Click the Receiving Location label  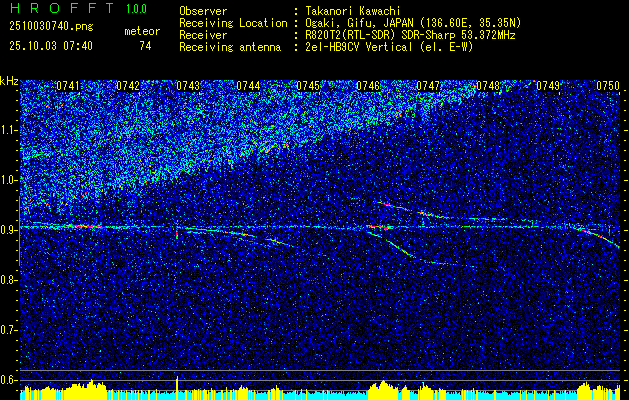[x=233, y=23]
